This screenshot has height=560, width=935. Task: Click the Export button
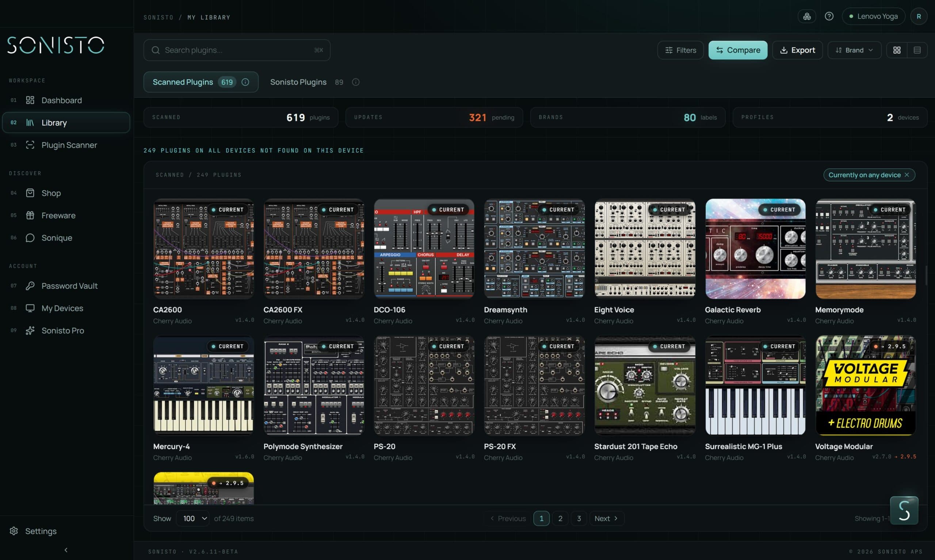pyautogui.click(x=797, y=50)
